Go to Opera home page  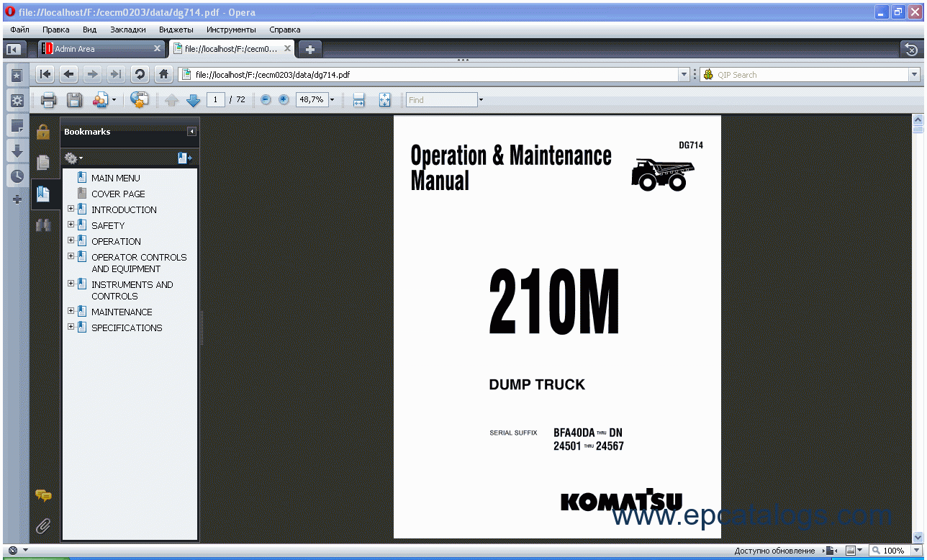click(163, 74)
